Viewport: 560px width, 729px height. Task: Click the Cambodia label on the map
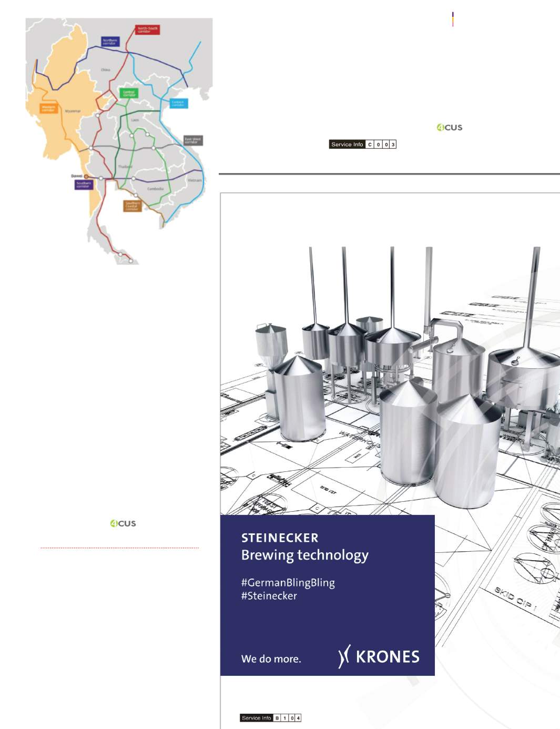click(x=156, y=189)
